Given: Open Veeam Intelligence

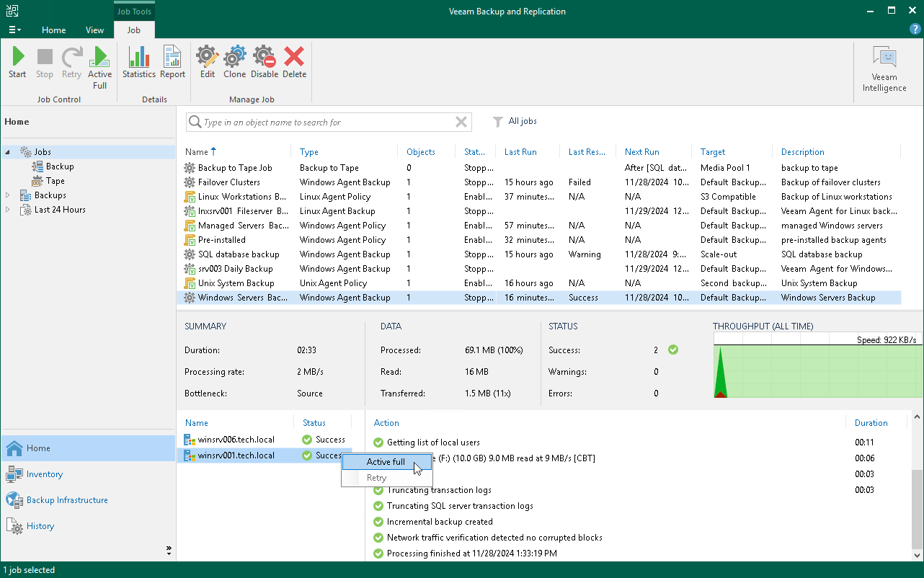Looking at the screenshot, I should [884, 69].
